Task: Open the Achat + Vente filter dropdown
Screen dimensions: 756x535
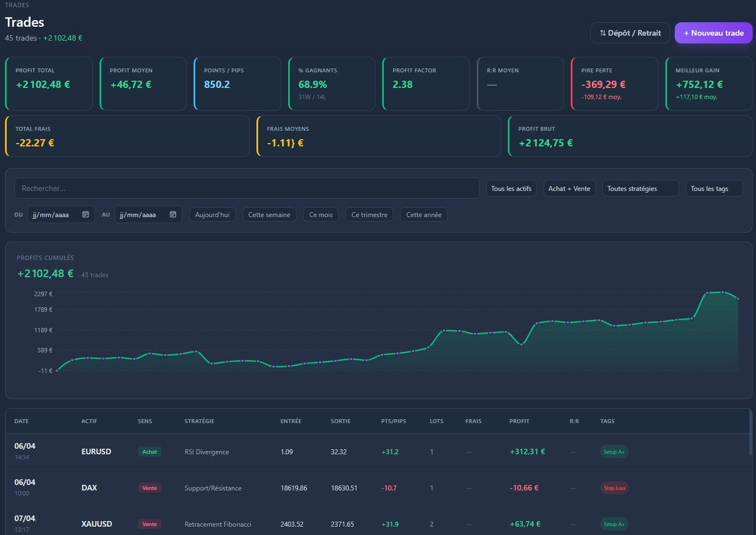Action: [x=570, y=188]
